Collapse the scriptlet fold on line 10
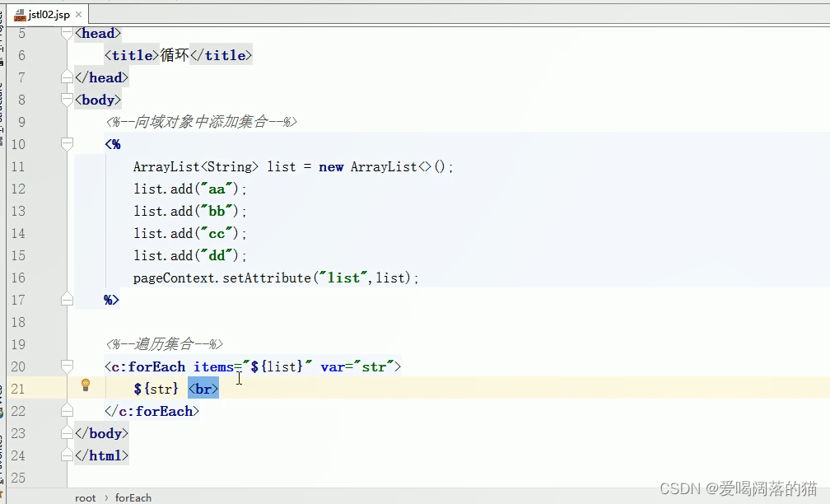This screenshot has height=504, width=830. point(67,144)
